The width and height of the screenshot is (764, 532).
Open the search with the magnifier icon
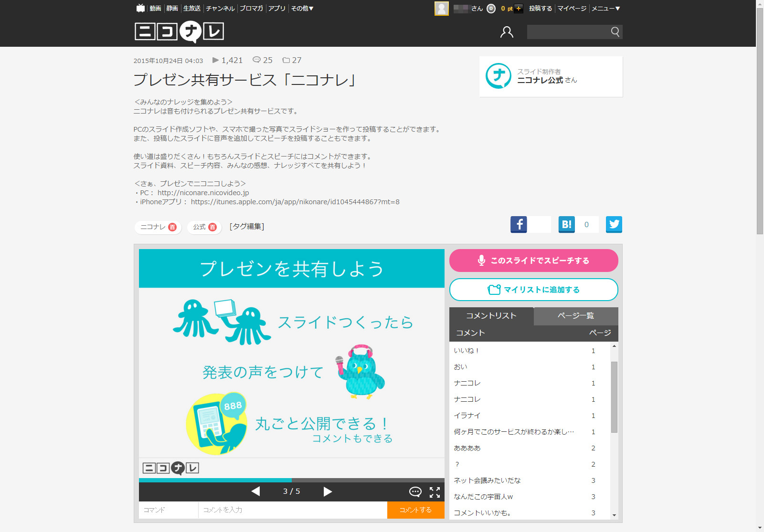tap(615, 32)
